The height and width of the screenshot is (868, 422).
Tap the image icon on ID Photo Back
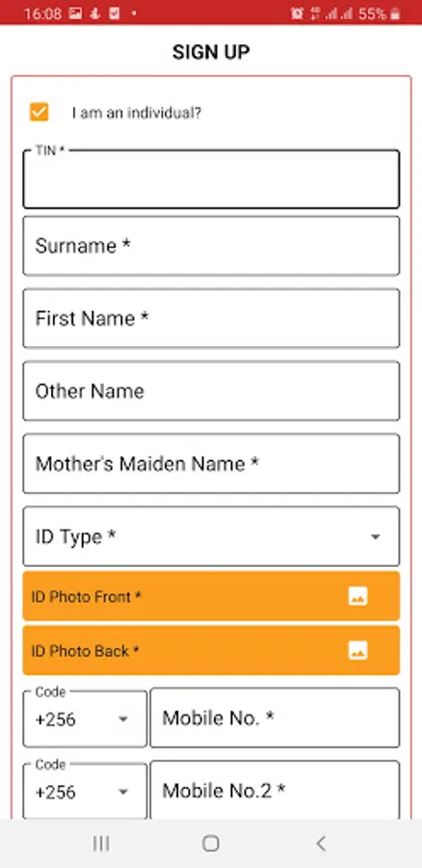pyautogui.click(x=357, y=650)
